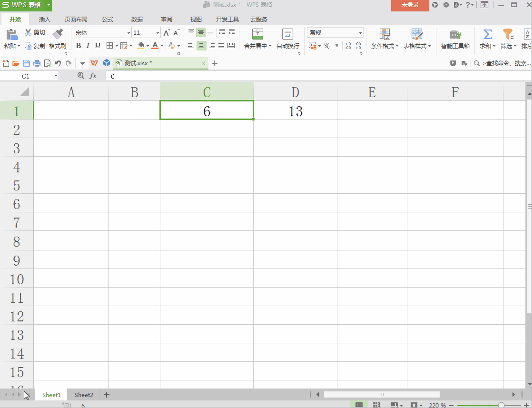
Task: Click Merge and Center (合并居中) icon
Action: coord(258,34)
